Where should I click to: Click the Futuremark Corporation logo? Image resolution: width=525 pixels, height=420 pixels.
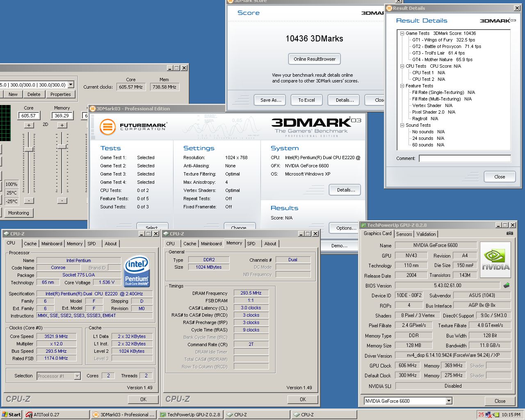pos(133,127)
